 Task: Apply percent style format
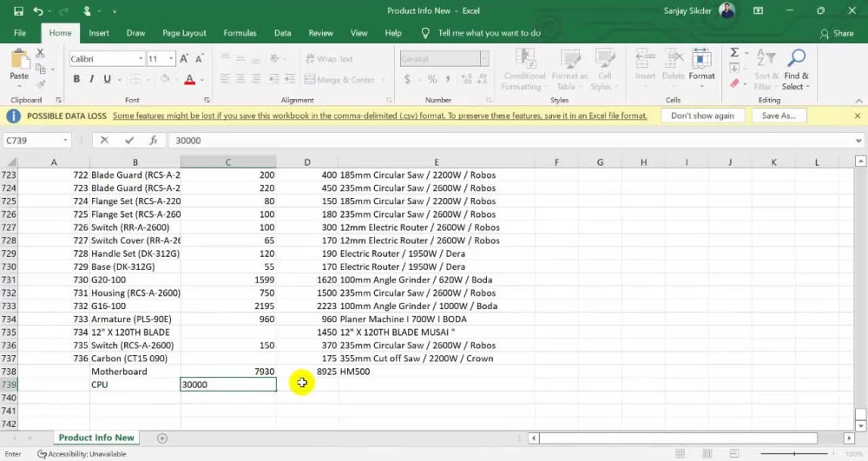(x=432, y=80)
